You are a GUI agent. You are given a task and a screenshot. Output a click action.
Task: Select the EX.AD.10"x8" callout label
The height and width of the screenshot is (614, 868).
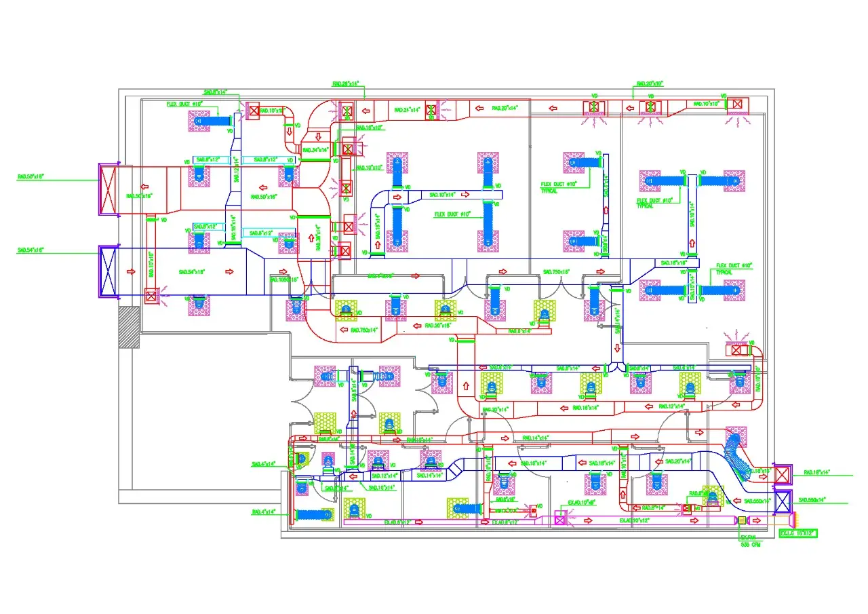pos(582,503)
